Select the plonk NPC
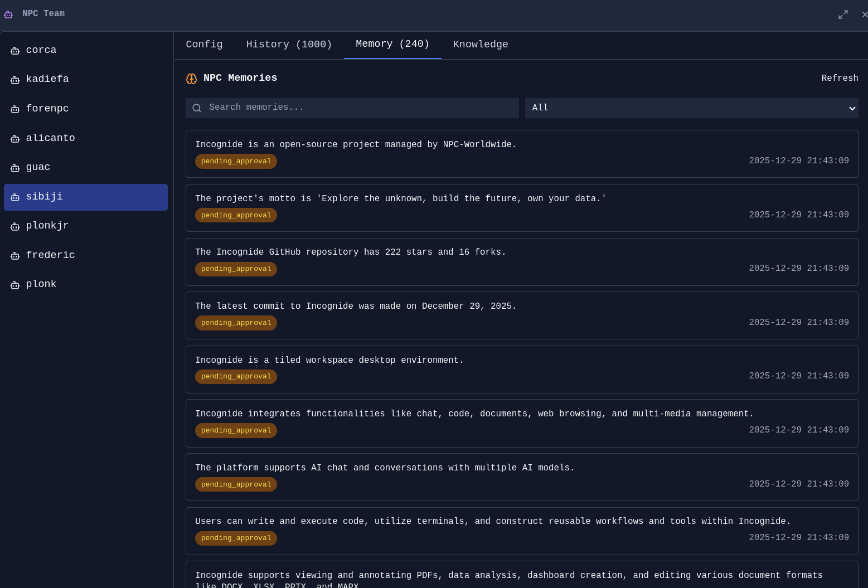 86,284
